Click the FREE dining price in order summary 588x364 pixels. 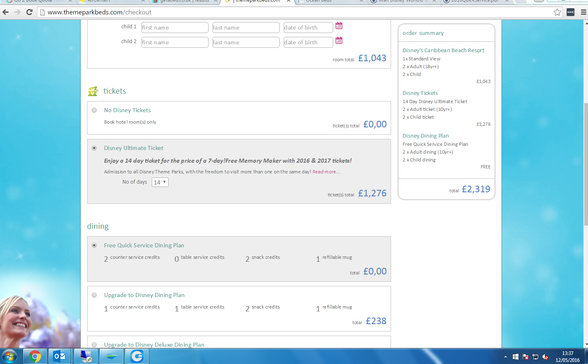[486, 167]
